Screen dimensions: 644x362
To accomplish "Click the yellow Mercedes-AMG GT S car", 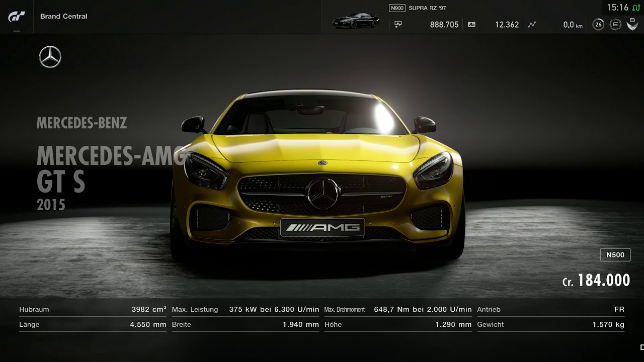I will tap(318, 173).
